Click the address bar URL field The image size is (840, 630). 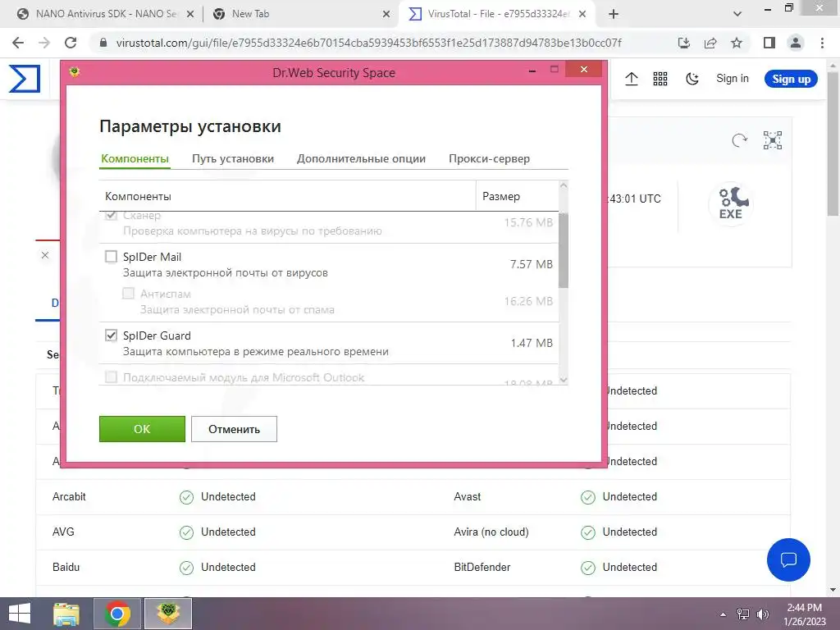[x=368, y=43]
